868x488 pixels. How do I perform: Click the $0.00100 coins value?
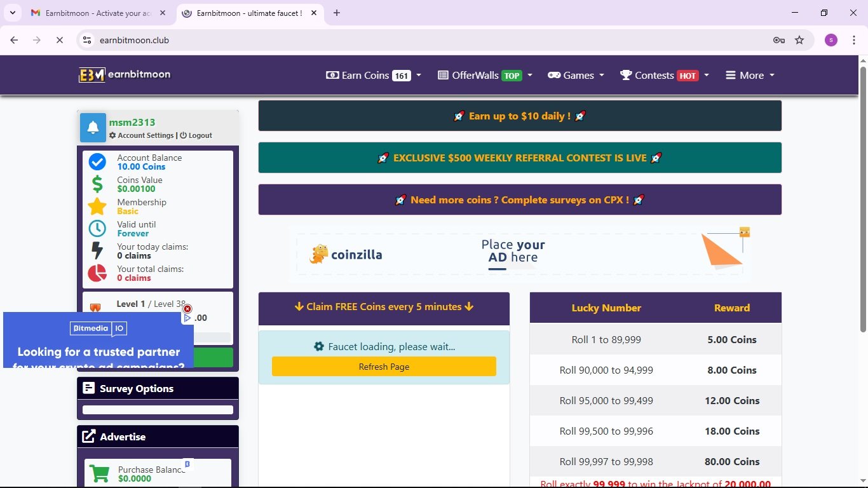[x=136, y=189]
